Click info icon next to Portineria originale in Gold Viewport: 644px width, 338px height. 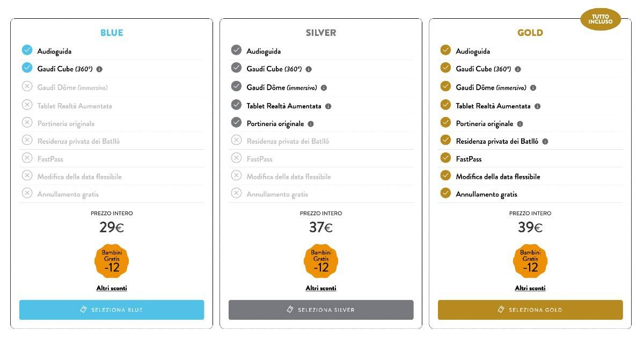coord(520,124)
